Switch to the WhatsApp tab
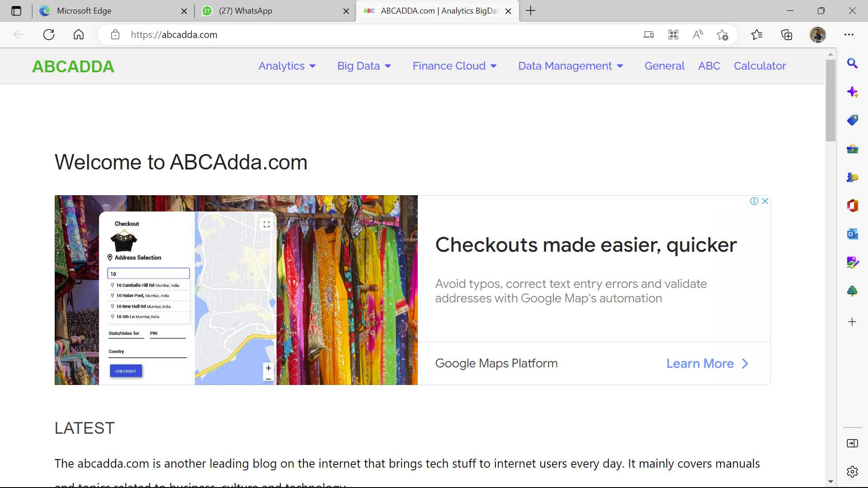Screen dimensions: 868x488 (271, 11)
